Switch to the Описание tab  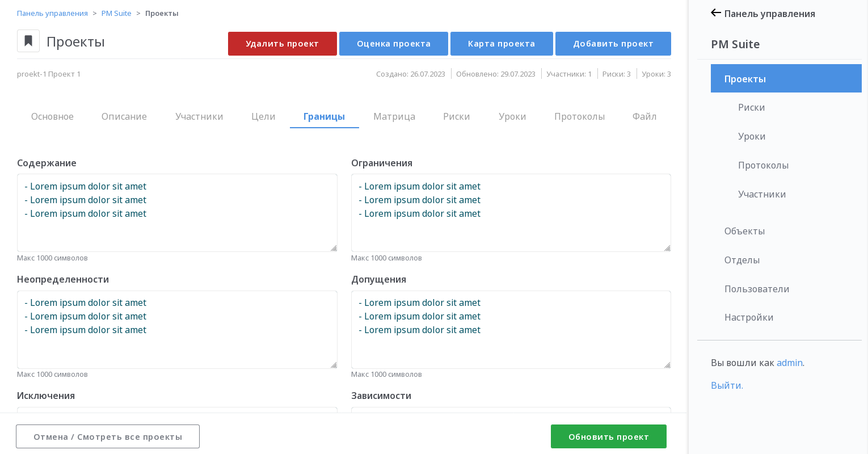[124, 116]
